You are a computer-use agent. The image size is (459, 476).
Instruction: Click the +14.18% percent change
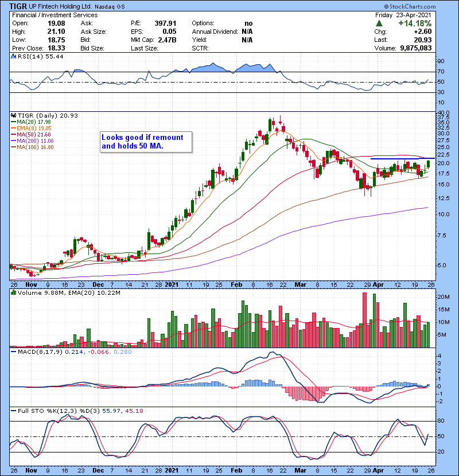tap(415, 24)
